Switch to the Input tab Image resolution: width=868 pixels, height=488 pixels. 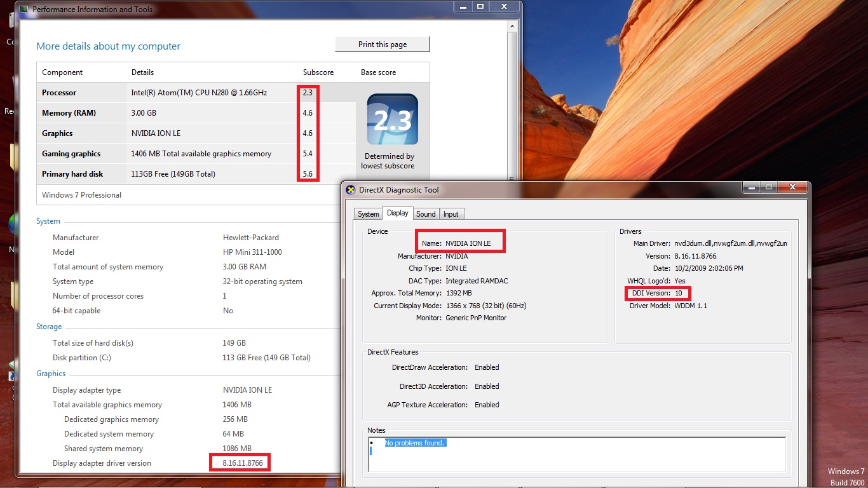[451, 214]
